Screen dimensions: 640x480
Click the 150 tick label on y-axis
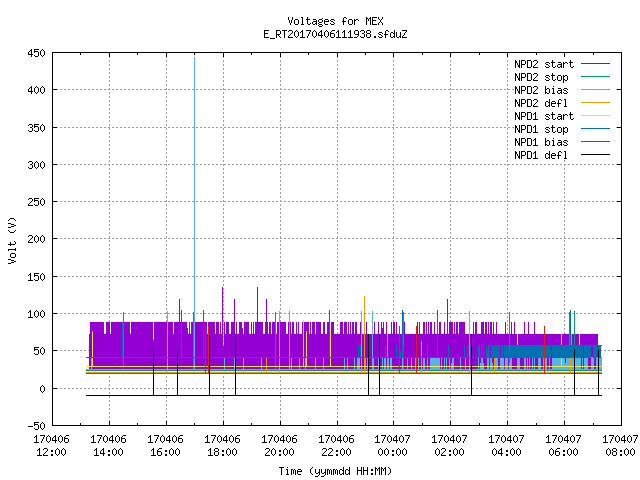pos(36,277)
